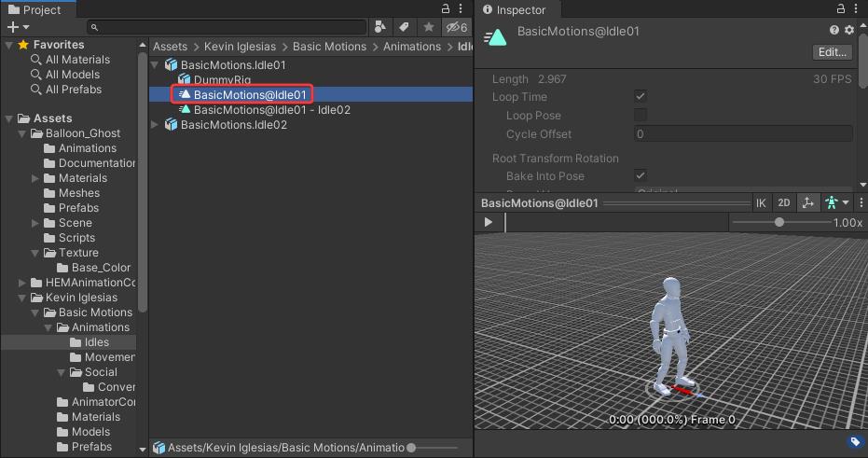Viewport: 868px width, 458px height.
Task: Click the search by label tag icon
Action: point(405,27)
